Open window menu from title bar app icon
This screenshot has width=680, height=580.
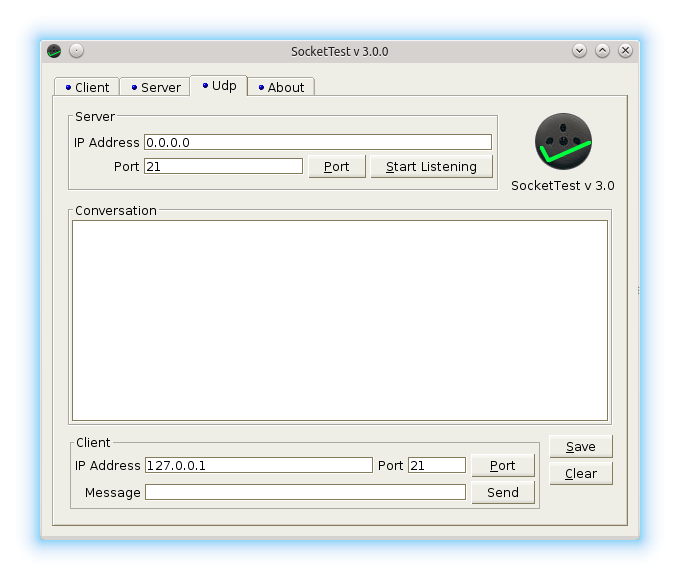54,51
